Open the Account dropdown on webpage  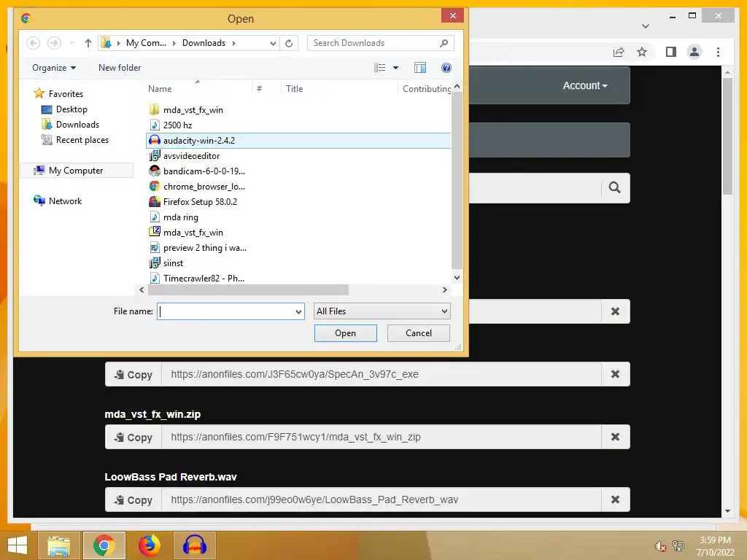click(584, 86)
